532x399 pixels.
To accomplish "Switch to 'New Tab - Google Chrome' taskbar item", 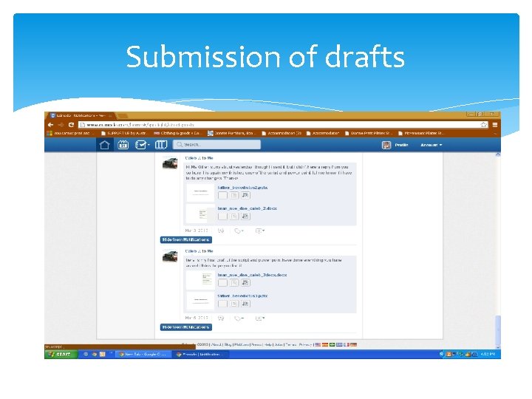I will pyautogui.click(x=143, y=354).
